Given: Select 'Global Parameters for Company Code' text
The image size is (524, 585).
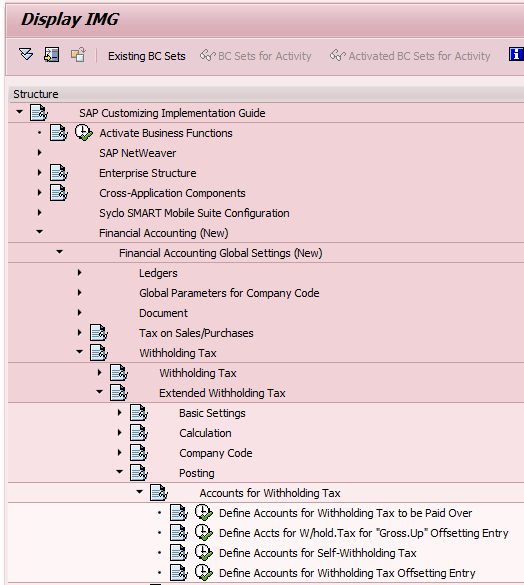Looking at the screenshot, I should 229,293.
